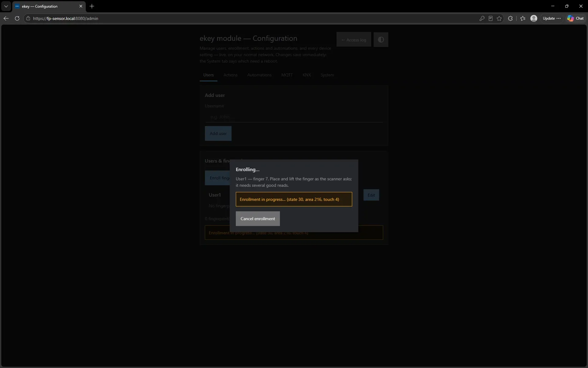The image size is (588, 368).
Task: Switch to the Actions tab
Action: pos(230,75)
